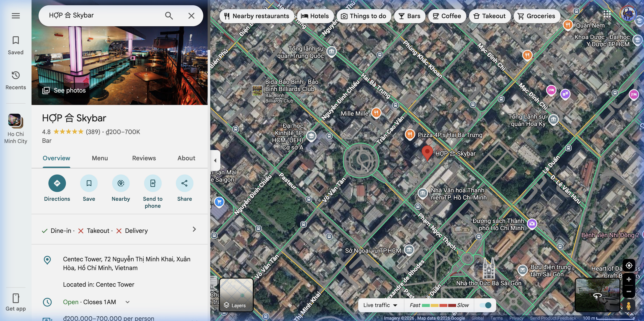644x321 pixels.
Task: Open the Privacy footer link
Action: 516,318
